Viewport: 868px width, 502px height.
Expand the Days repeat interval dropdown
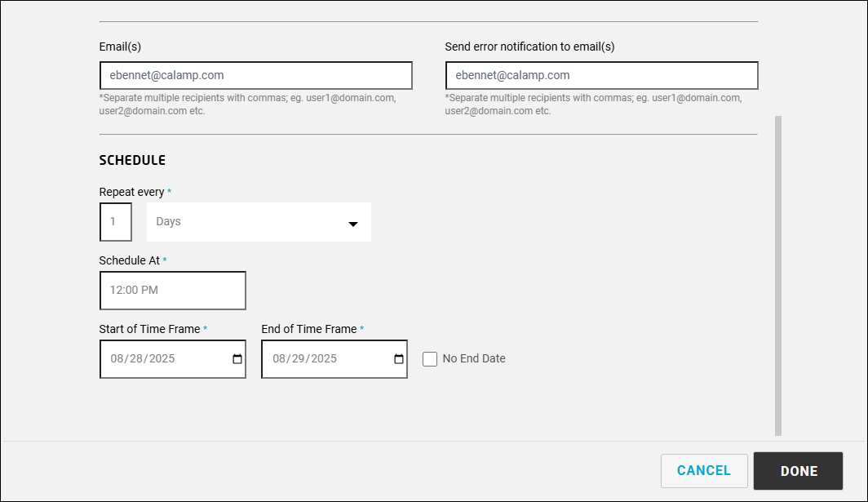(259, 222)
